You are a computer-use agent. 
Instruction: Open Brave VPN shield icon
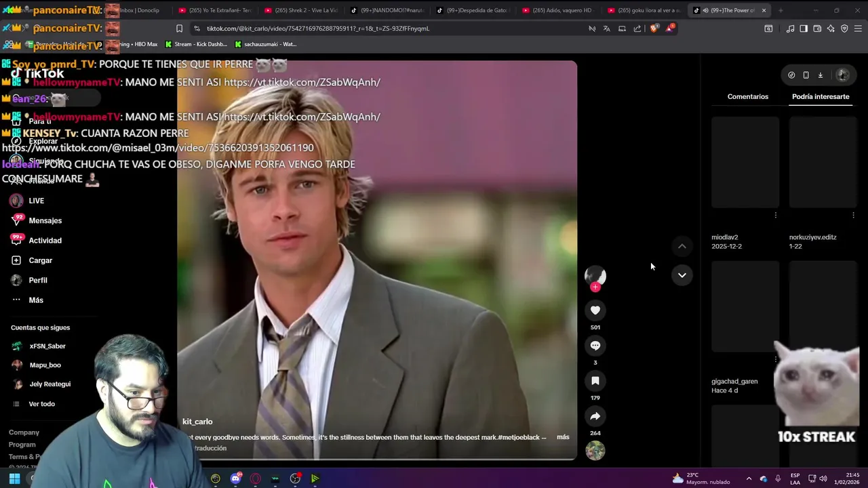click(x=844, y=28)
